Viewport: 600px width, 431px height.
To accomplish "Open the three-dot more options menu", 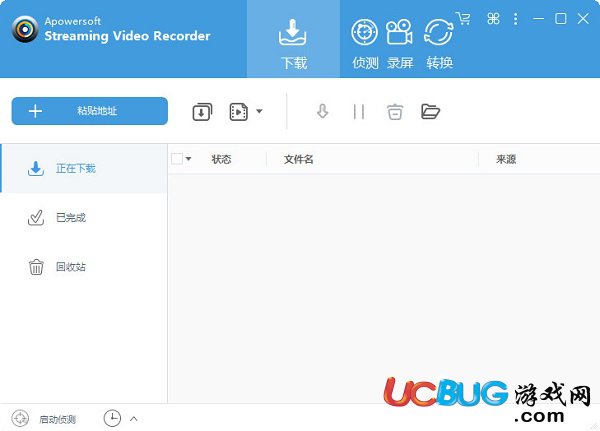I will [515, 19].
